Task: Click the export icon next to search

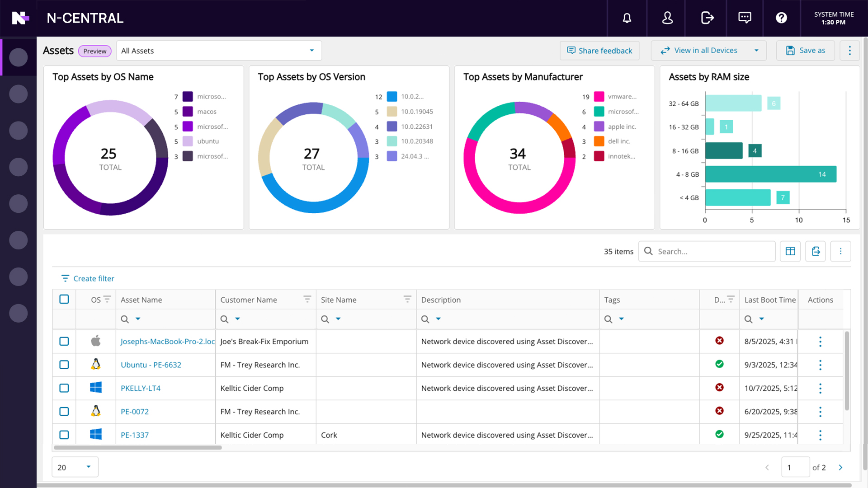Action: pos(816,251)
